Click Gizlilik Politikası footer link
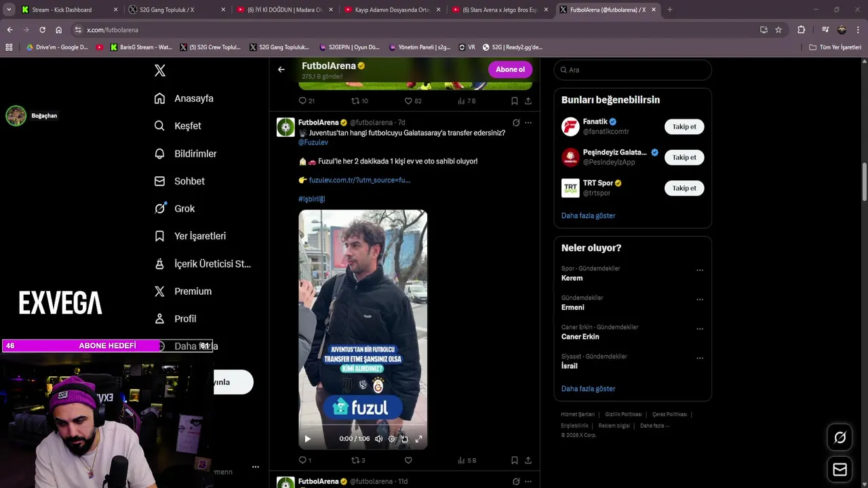 (x=623, y=414)
